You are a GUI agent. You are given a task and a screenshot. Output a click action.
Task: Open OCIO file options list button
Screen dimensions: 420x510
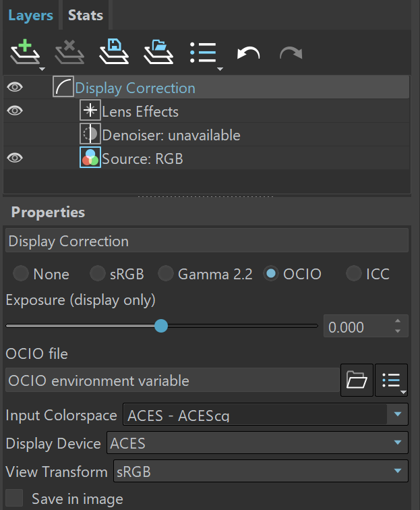(392, 380)
